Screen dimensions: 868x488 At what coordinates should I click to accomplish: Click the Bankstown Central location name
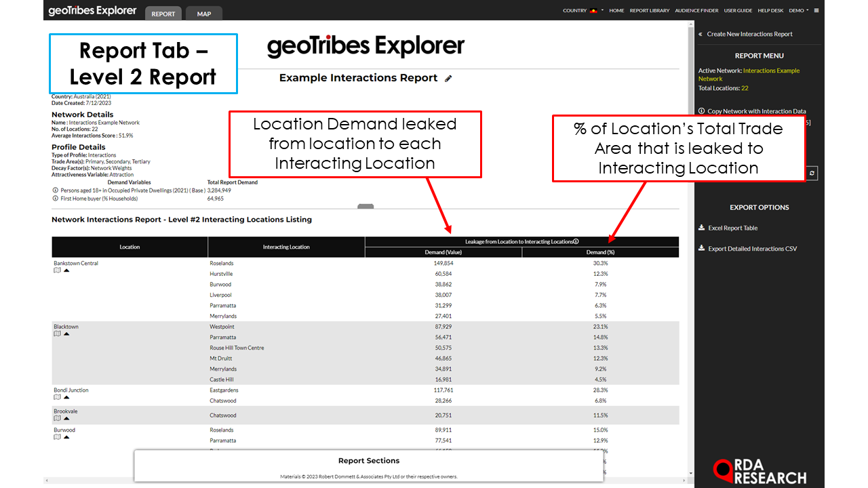76,263
